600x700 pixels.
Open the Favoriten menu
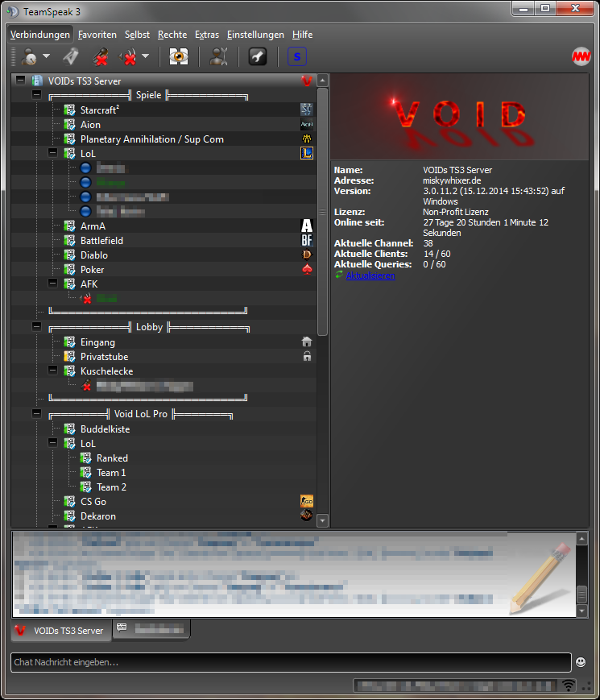pos(97,35)
